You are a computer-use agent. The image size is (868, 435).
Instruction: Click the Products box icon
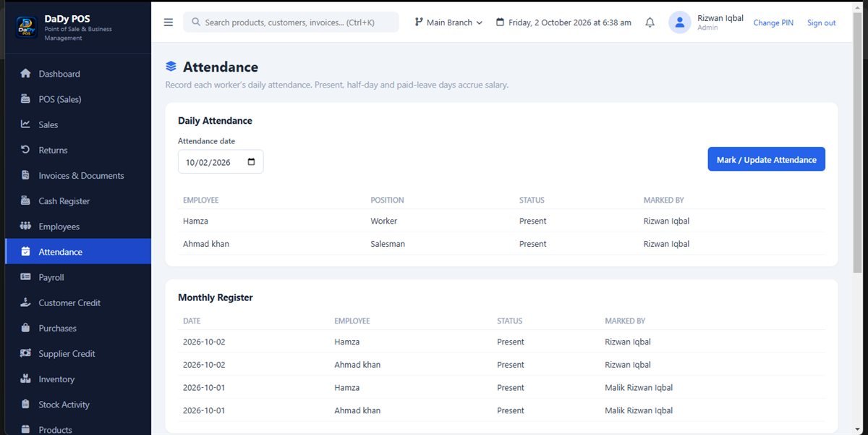25,429
